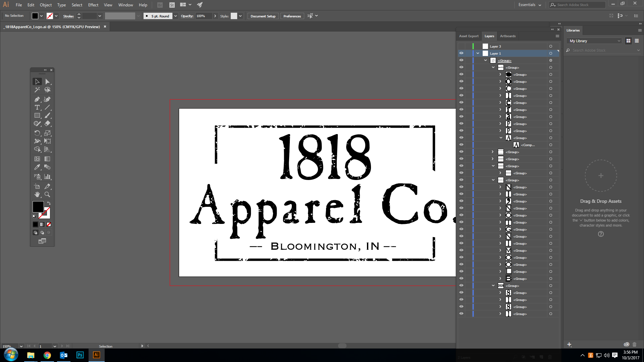The height and width of the screenshot is (362, 644).
Task: Hide the 1818 group in Layers
Action: [461, 286]
